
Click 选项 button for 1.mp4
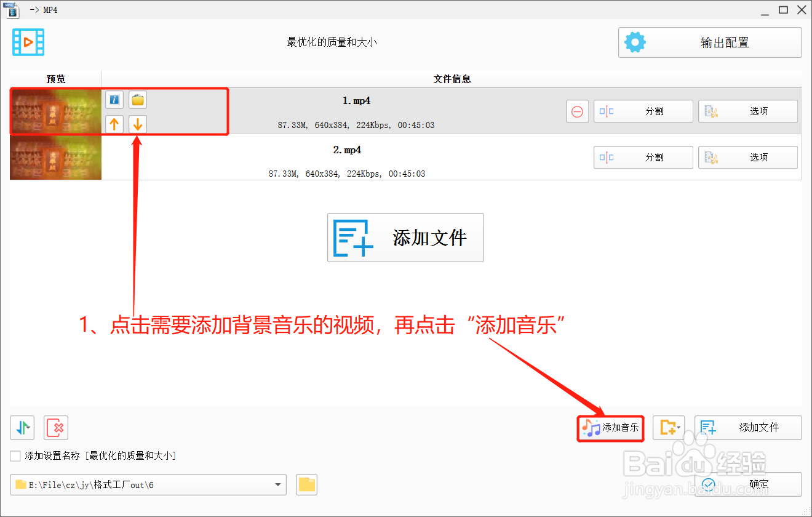[747, 111]
